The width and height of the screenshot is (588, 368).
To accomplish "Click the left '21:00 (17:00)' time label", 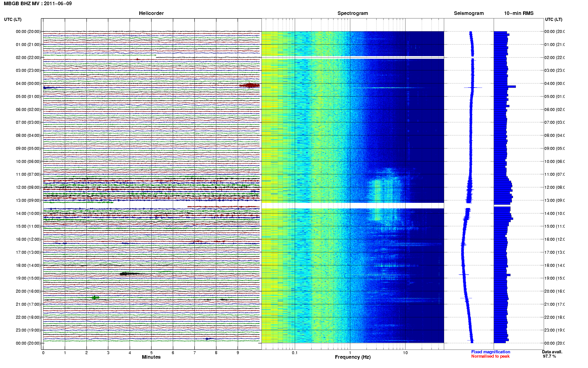I will 28,304.
